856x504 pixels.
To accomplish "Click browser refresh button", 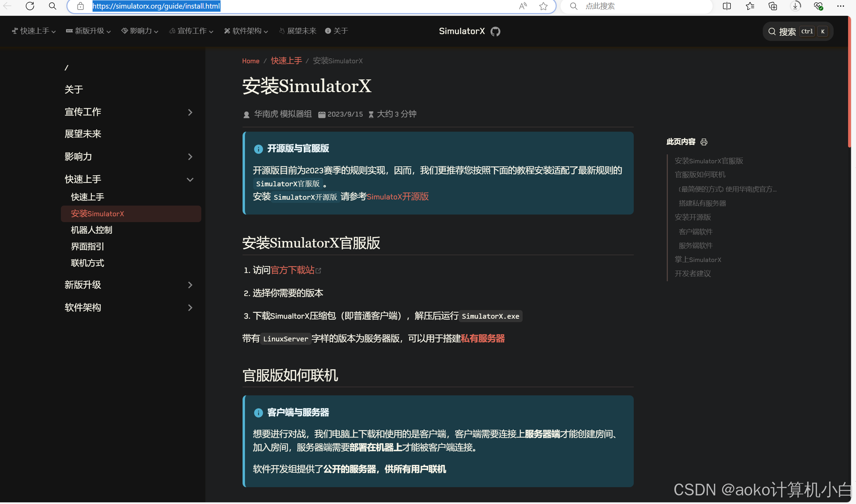I will tap(30, 6).
